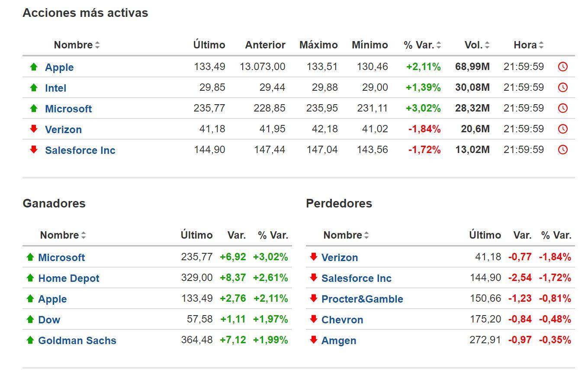This screenshot has width=588, height=383.
Task: Click the Ganadores section heading
Action: 54,203
